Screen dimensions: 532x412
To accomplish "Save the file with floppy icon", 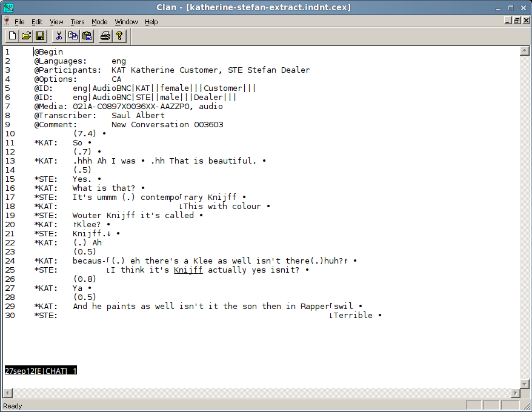I will coord(41,36).
